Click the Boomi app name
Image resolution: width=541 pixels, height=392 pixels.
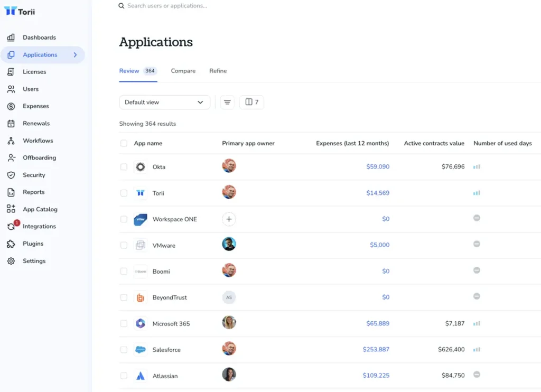click(x=161, y=272)
